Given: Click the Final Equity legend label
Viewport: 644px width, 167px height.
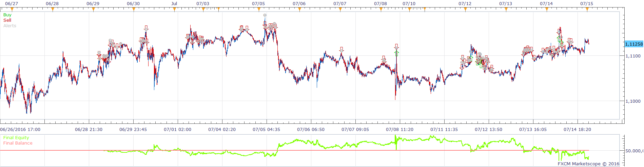Looking at the screenshot, I should pos(16,138).
